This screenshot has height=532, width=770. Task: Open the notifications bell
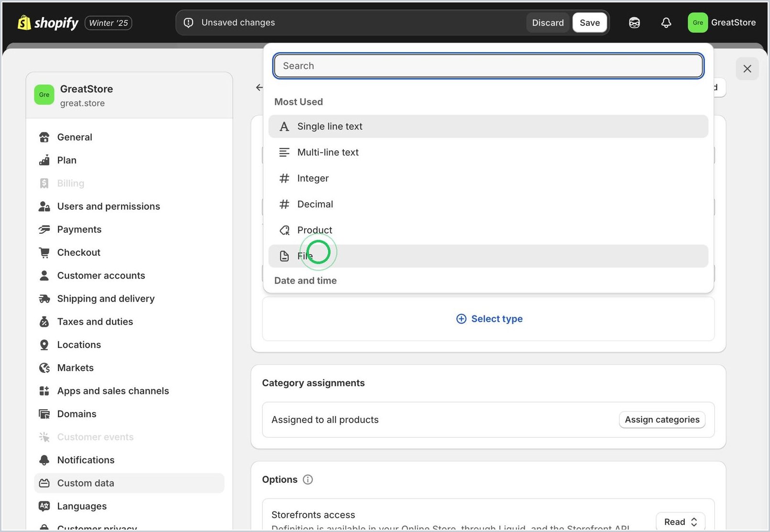666,22
